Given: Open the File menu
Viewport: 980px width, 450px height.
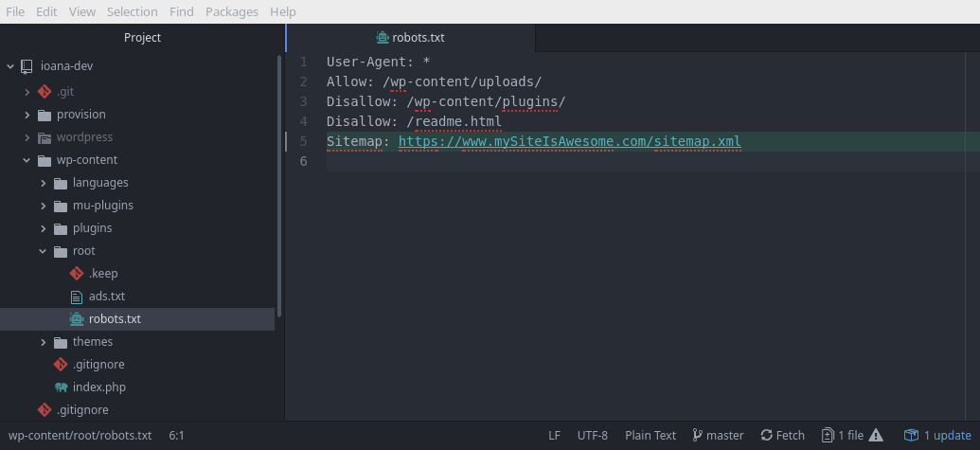Looking at the screenshot, I should pyautogui.click(x=15, y=12).
